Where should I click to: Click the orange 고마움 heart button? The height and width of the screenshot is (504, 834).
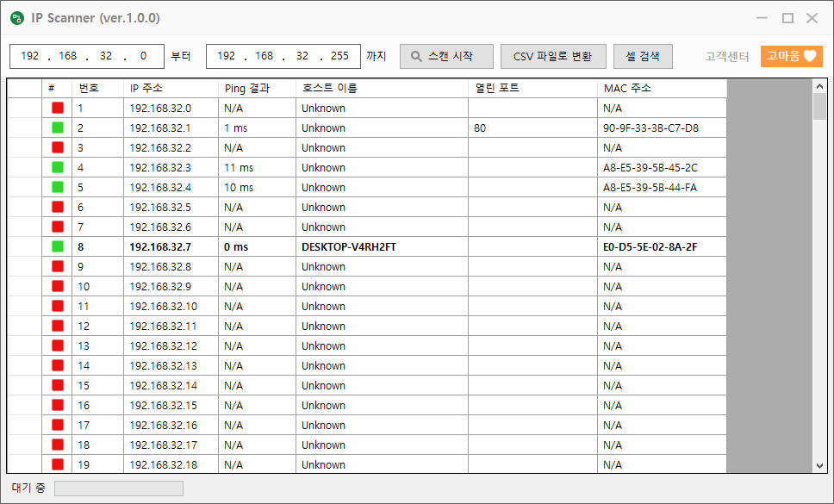coord(792,56)
